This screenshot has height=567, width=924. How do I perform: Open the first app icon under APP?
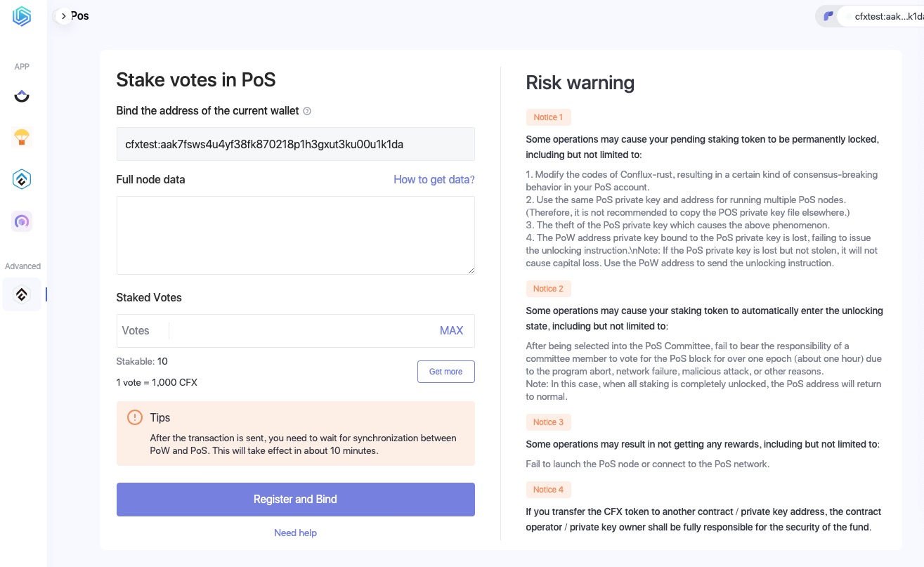tap(22, 96)
